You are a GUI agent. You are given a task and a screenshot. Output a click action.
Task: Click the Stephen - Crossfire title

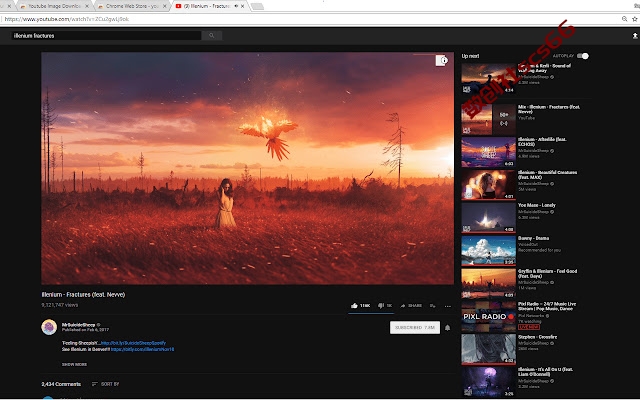click(x=538, y=337)
